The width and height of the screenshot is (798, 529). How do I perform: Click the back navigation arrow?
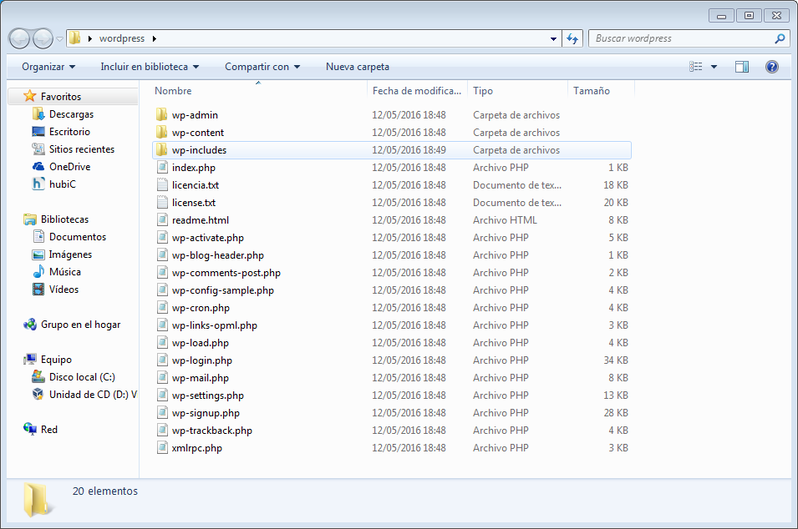click(19, 39)
